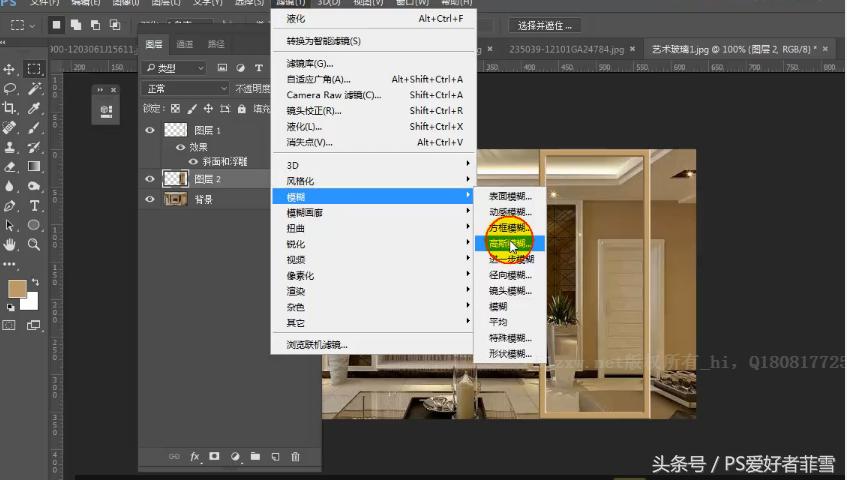847x480 pixels.
Task: Click the trash icon to delete layer
Action: tap(295, 456)
